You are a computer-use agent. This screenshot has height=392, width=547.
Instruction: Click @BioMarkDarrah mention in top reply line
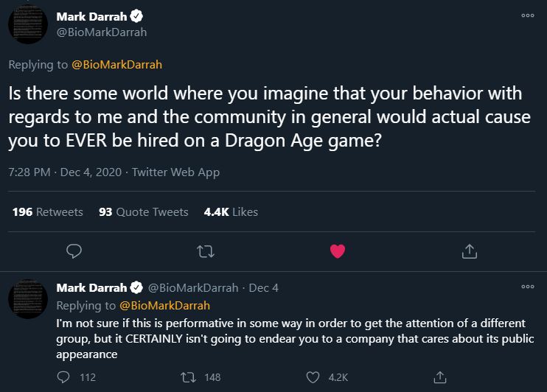(119, 65)
